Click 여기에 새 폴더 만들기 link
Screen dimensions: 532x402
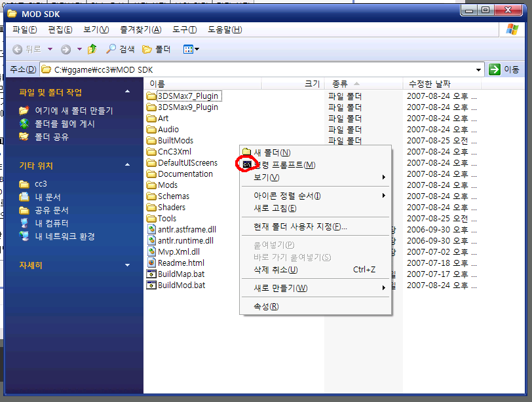73,111
